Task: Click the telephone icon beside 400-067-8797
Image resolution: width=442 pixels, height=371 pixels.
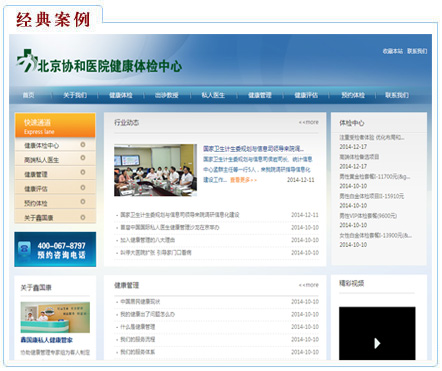Action: (x=24, y=250)
